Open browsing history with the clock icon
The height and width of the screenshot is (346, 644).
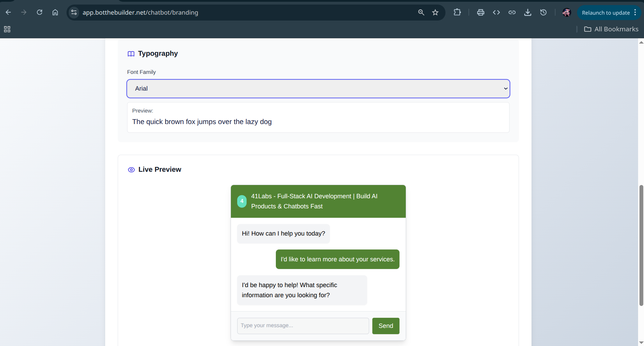544,12
